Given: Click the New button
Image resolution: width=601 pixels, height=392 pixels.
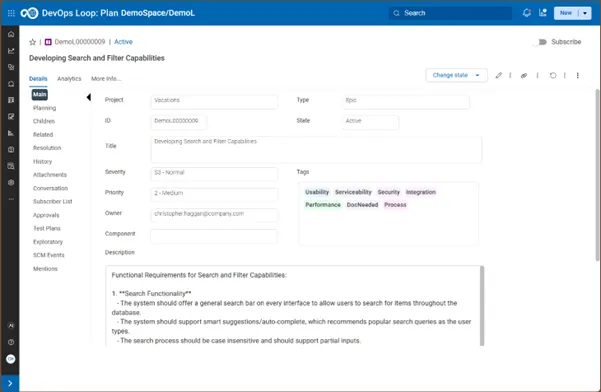Looking at the screenshot, I should pos(566,13).
